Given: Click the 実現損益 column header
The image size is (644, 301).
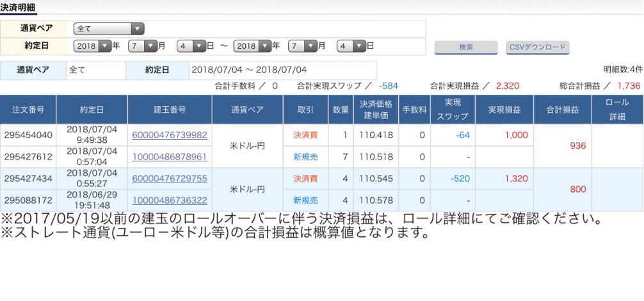Looking at the screenshot, I should 504,110.
